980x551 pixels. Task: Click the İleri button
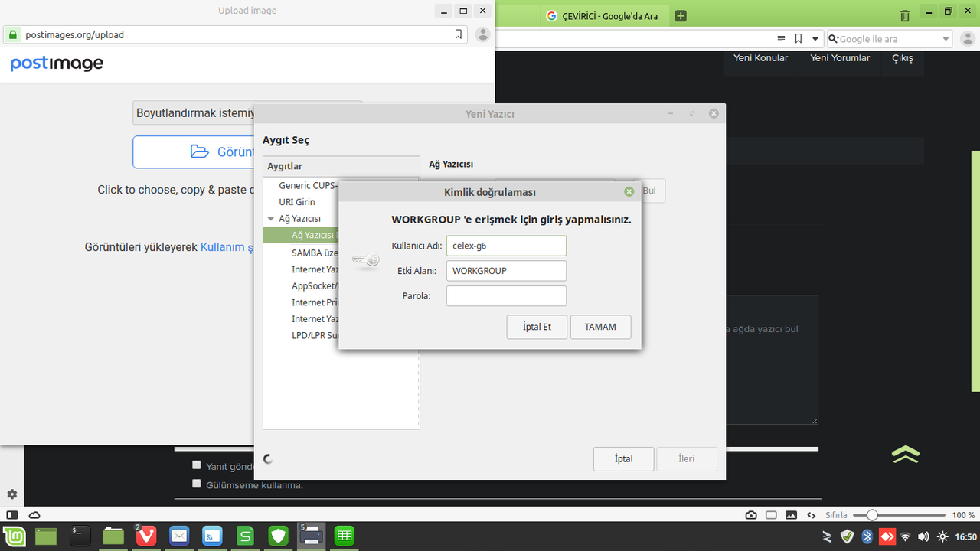click(x=686, y=458)
